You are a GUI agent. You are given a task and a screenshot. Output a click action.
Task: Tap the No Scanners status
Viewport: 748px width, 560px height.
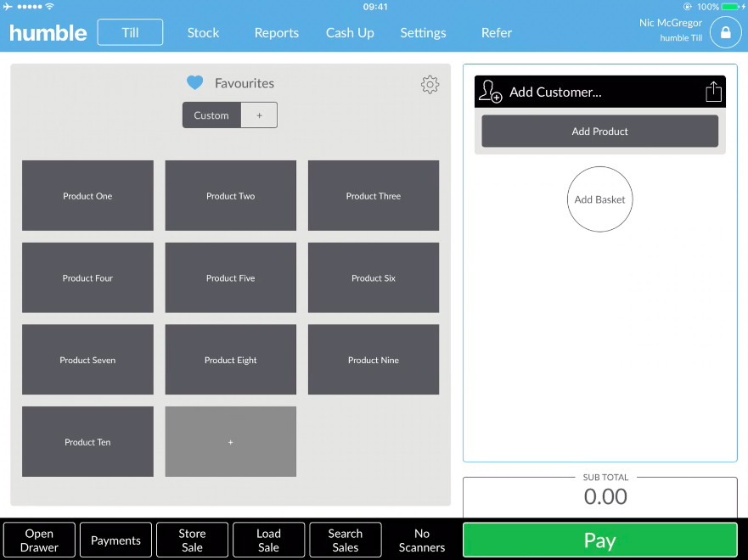click(x=422, y=540)
